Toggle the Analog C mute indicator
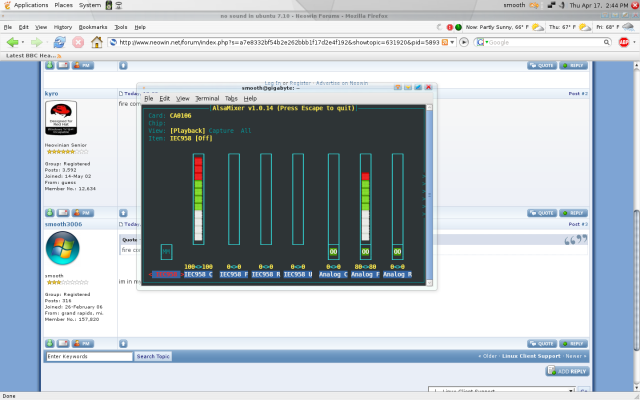Screen dimensions: 640x400 (333, 252)
